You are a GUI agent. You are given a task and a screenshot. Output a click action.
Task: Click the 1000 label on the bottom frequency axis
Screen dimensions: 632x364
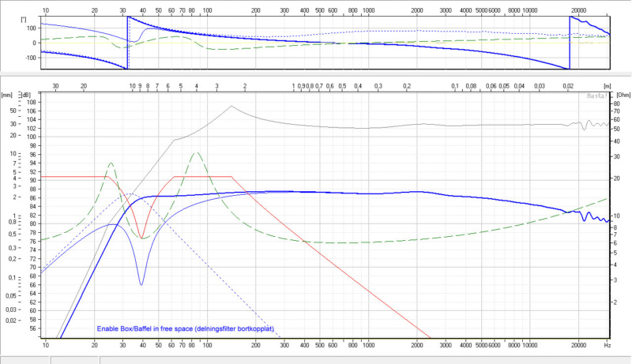[367, 346]
